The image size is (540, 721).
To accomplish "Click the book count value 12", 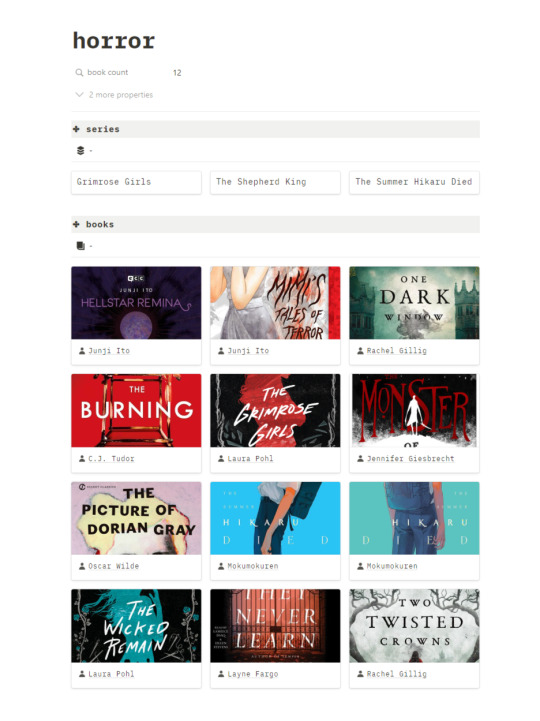I will 177,73.
